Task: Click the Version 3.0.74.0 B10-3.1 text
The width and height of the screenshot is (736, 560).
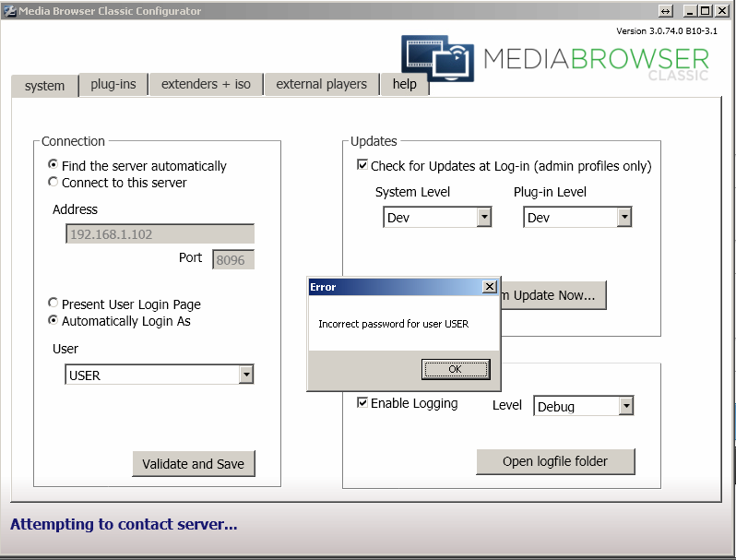Action: coord(667,31)
